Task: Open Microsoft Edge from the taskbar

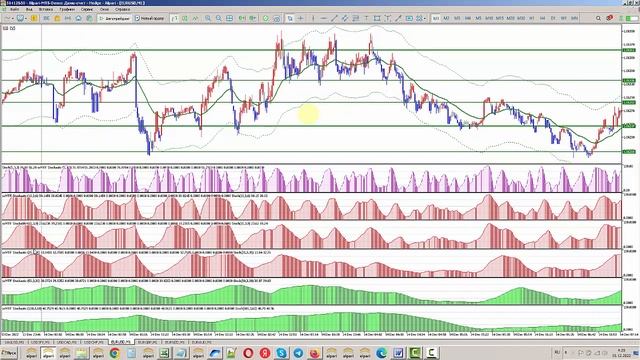Action: (x=381, y=353)
